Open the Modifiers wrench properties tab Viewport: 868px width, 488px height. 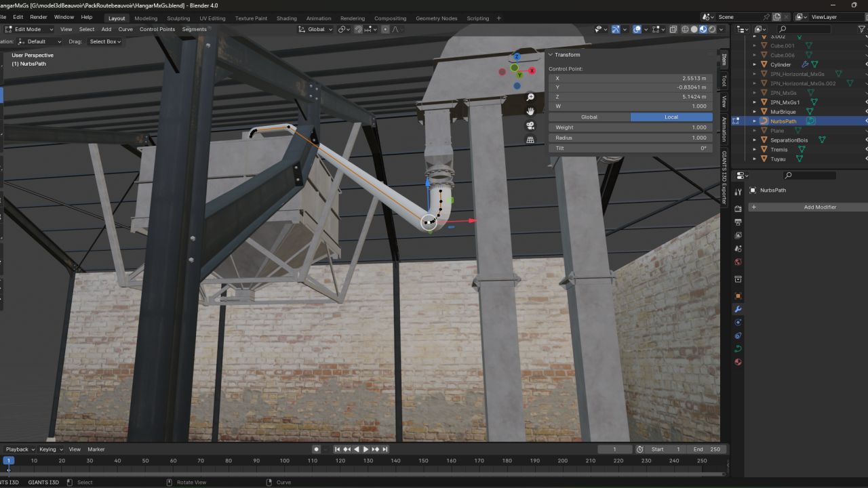(738, 309)
